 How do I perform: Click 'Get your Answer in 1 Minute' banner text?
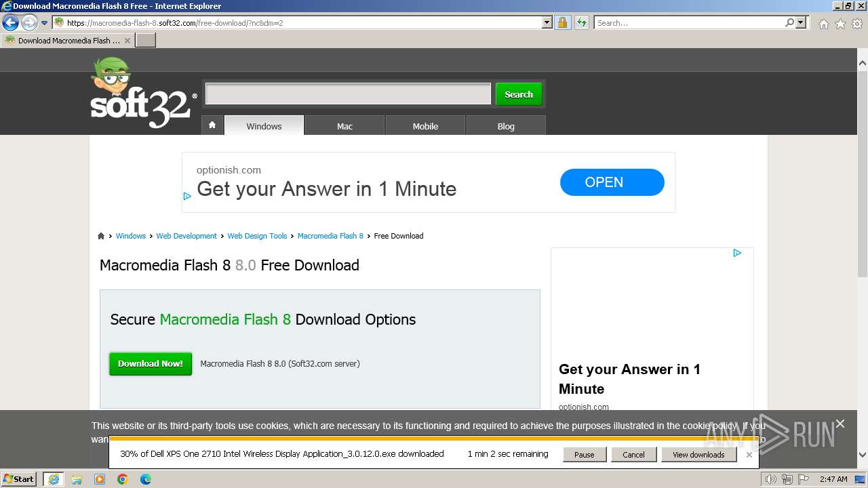tap(326, 189)
